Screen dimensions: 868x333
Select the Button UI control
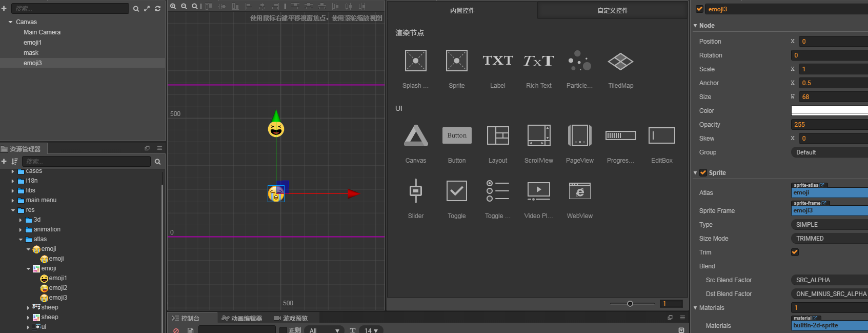[457, 135]
